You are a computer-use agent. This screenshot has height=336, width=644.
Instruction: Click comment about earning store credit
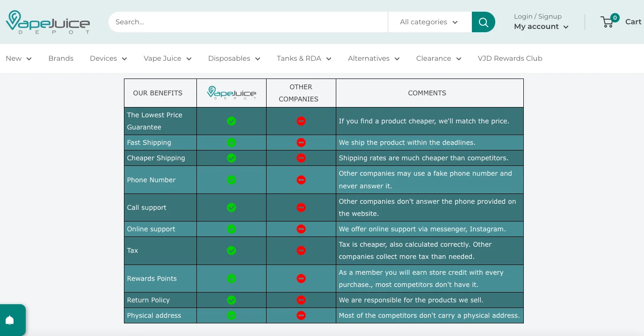tap(429, 279)
